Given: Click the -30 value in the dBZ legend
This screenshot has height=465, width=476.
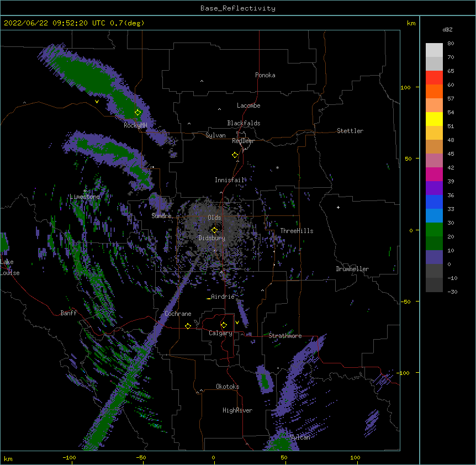Looking at the screenshot, I should 452,292.
